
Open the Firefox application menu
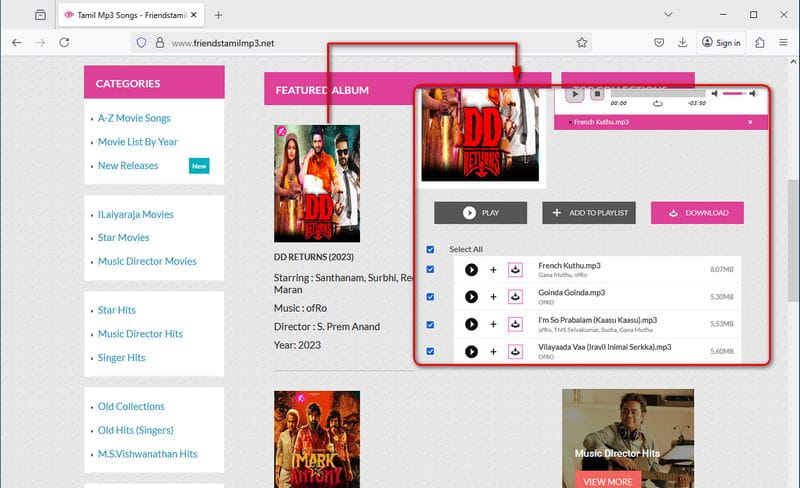[x=783, y=43]
